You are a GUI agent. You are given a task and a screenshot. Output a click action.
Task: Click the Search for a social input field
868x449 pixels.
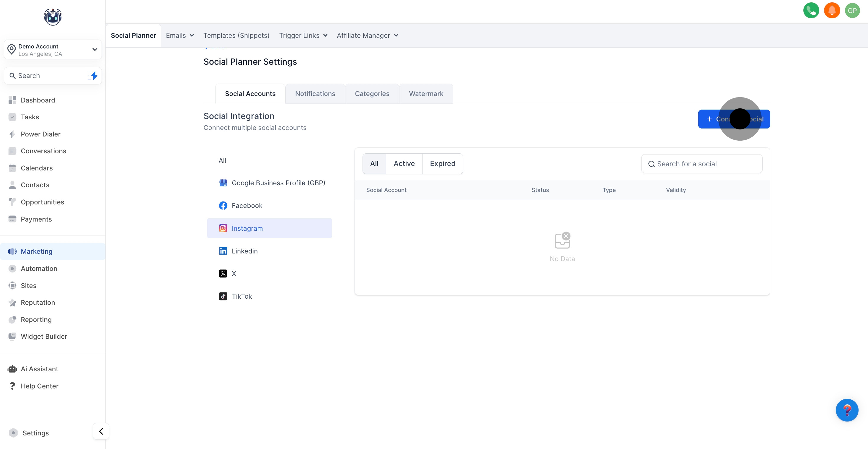coord(701,163)
